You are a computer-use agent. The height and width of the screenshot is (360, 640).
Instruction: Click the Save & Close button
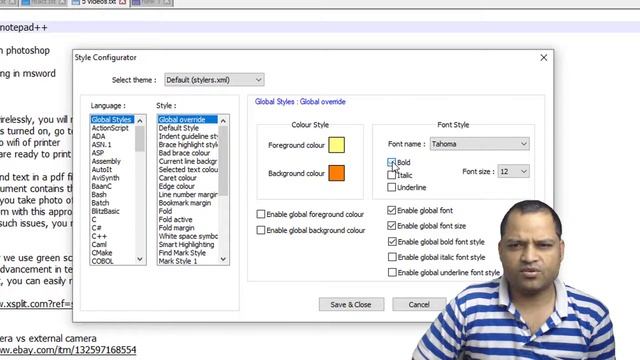[351, 304]
